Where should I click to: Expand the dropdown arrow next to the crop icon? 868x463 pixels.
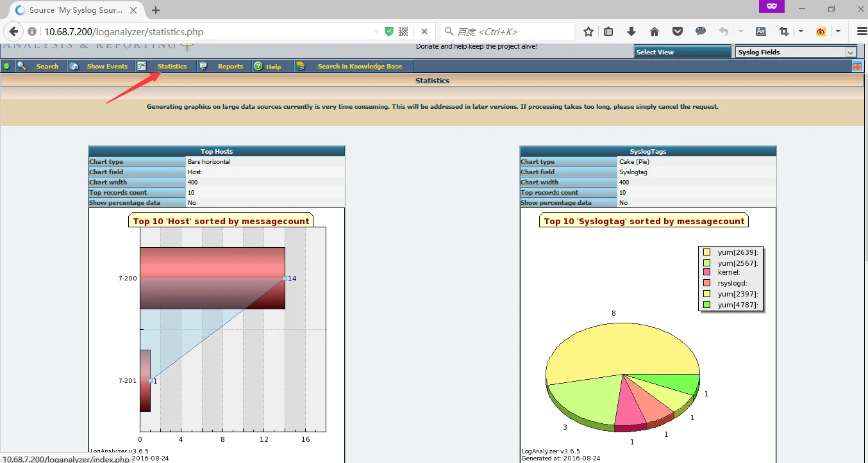801,31
